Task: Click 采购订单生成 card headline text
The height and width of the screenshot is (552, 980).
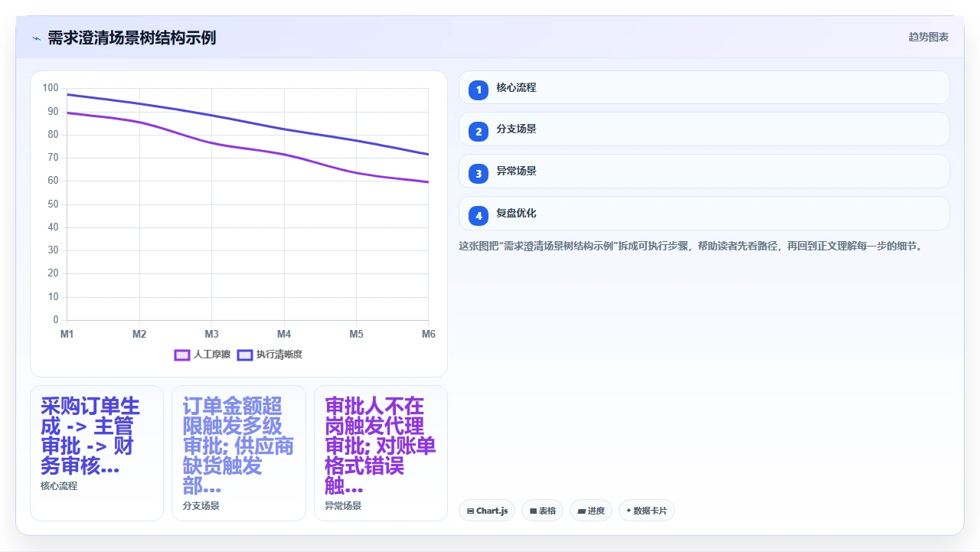Action: click(x=90, y=436)
